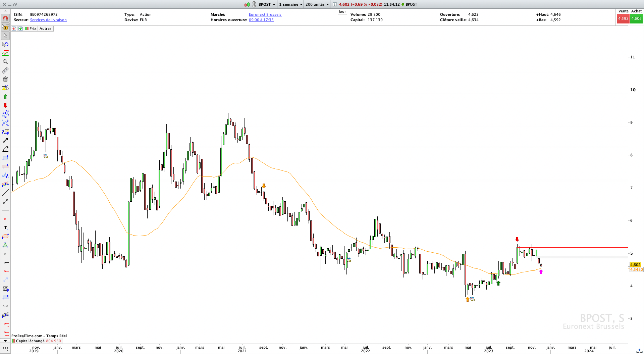Select the Elliott wave 12345 tool

click(5, 114)
